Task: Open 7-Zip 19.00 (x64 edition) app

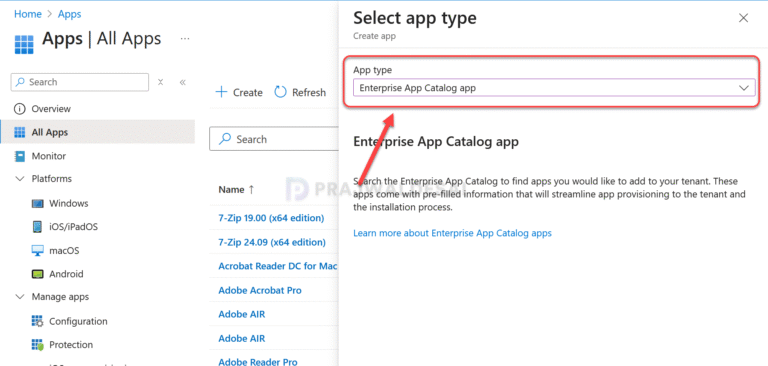Action: [x=271, y=218]
